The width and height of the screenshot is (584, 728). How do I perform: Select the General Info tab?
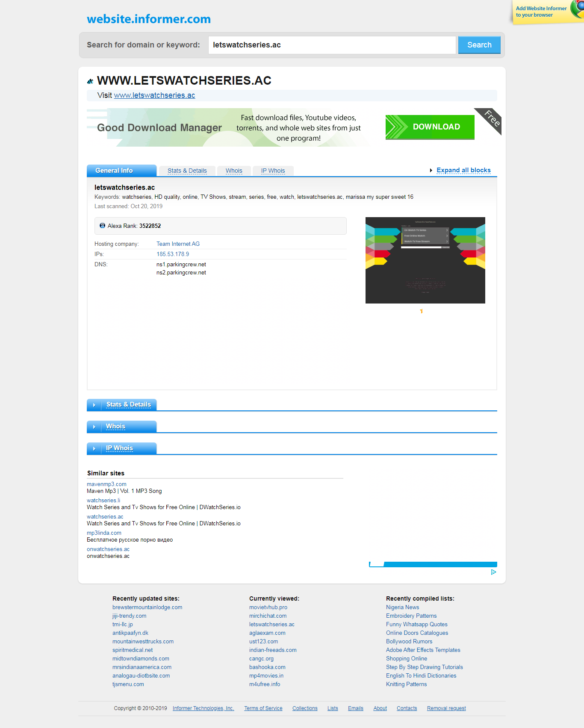(121, 171)
